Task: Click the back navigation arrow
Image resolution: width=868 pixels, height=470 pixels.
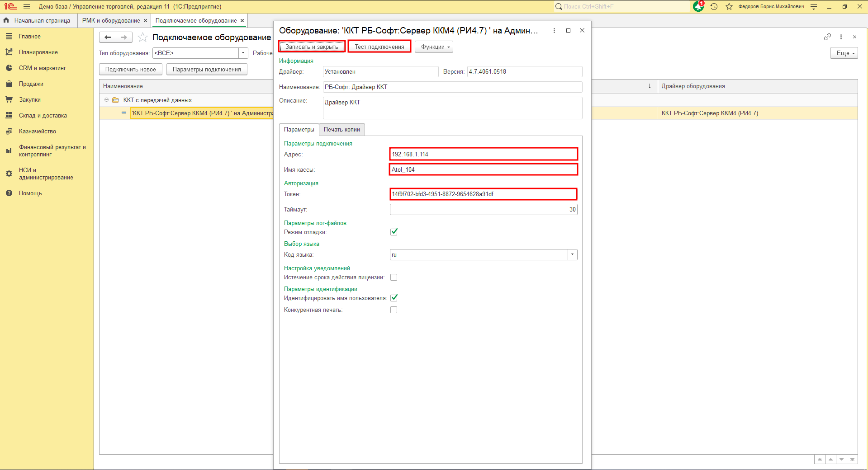Action: [x=108, y=38]
